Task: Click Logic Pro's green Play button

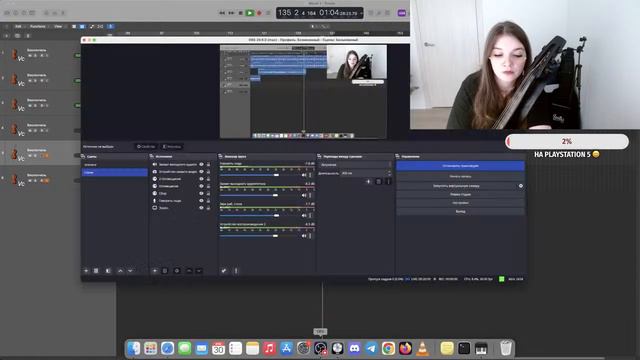Action: (x=250, y=13)
